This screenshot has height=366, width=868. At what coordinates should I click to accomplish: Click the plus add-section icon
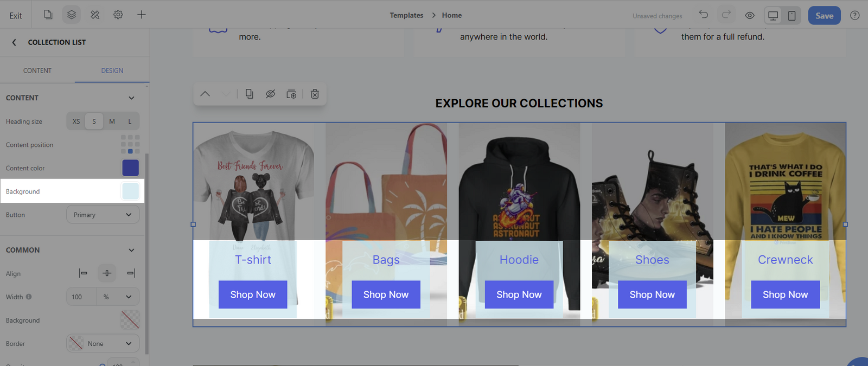click(142, 15)
